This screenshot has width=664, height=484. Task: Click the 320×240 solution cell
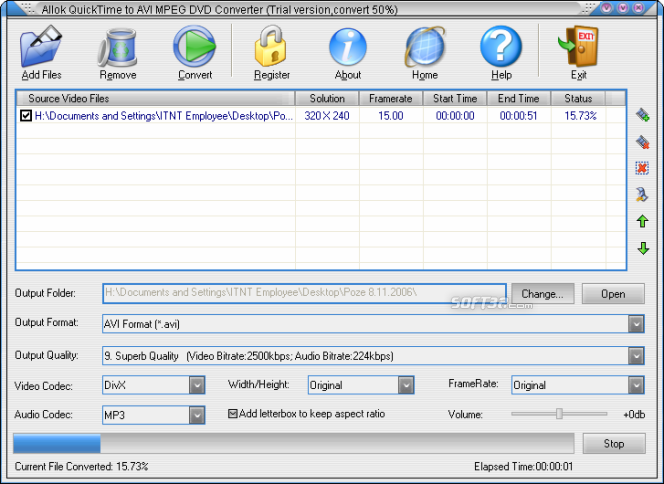pyautogui.click(x=327, y=116)
